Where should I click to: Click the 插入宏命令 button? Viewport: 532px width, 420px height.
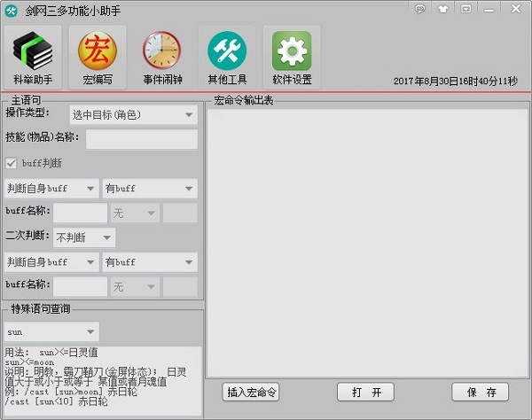point(251,393)
